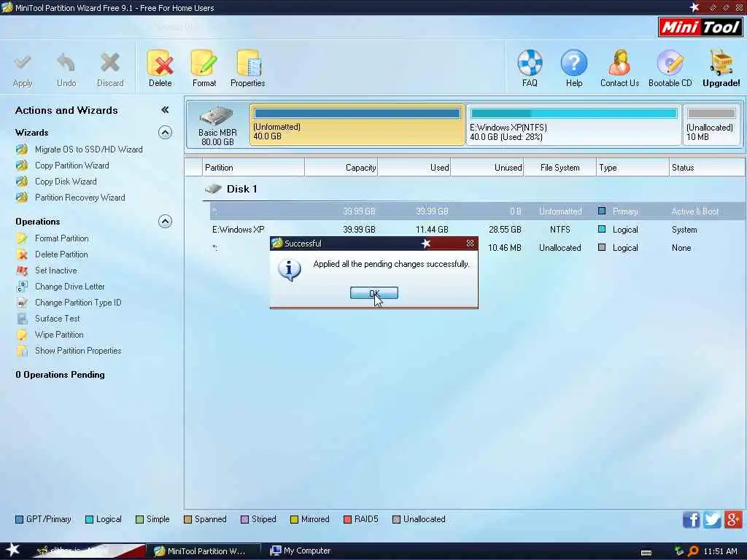
Task: Click the RAID5 legend color box
Action: click(347, 519)
